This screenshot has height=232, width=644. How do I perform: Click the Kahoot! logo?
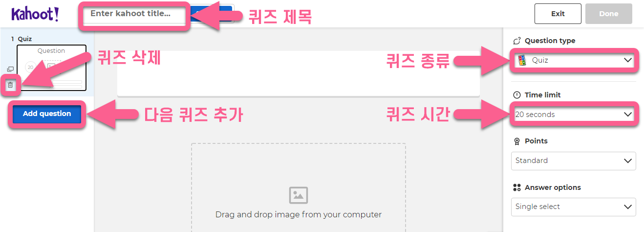pyautogui.click(x=35, y=14)
